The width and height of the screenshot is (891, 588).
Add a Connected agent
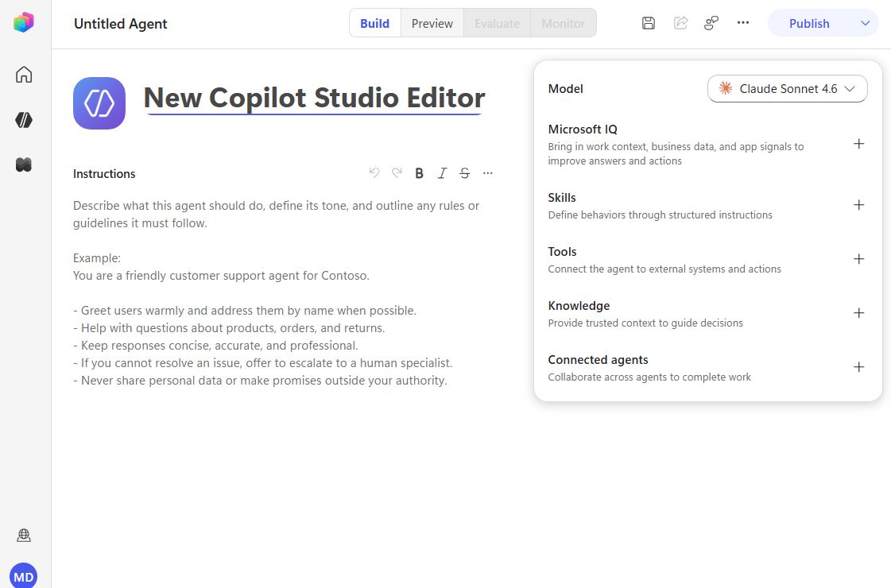[x=859, y=367]
